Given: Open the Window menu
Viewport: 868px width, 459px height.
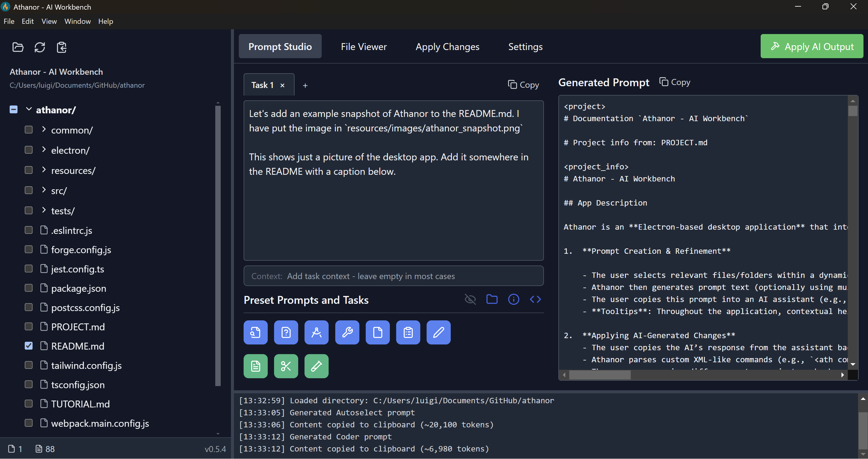Looking at the screenshot, I should pos(77,21).
